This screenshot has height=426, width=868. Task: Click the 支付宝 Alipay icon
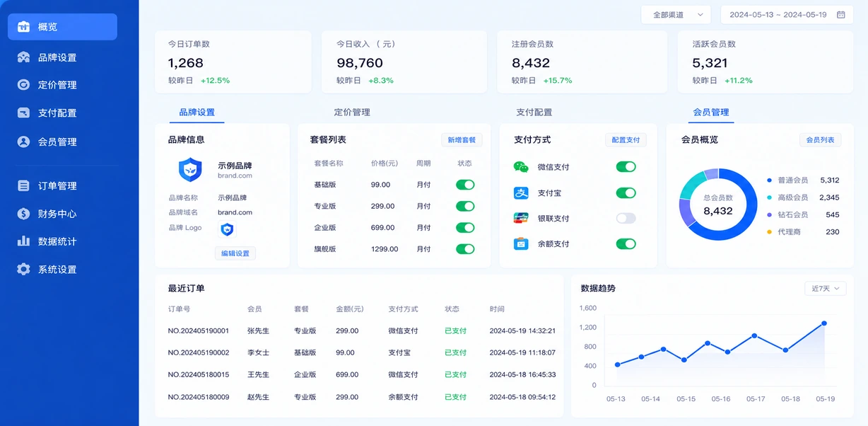tap(521, 192)
